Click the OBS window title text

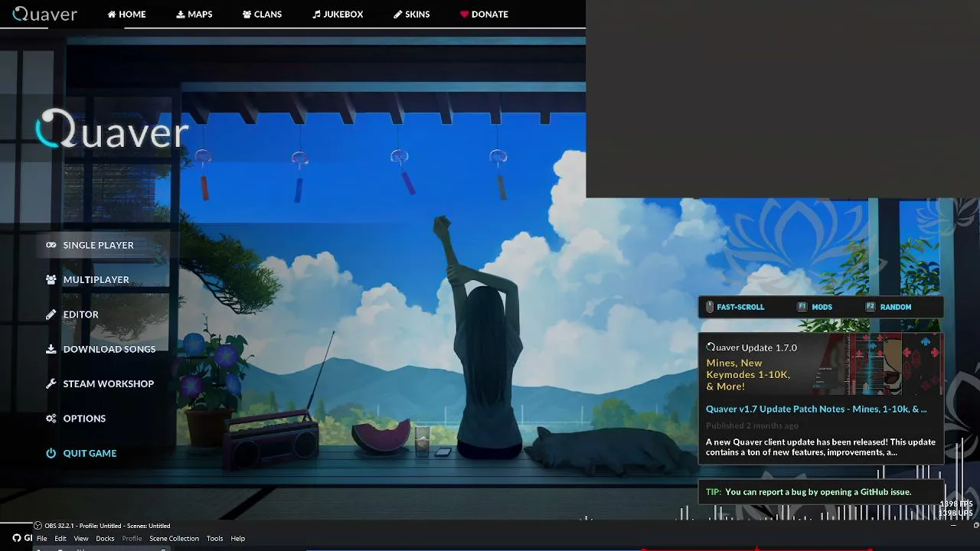click(x=107, y=526)
